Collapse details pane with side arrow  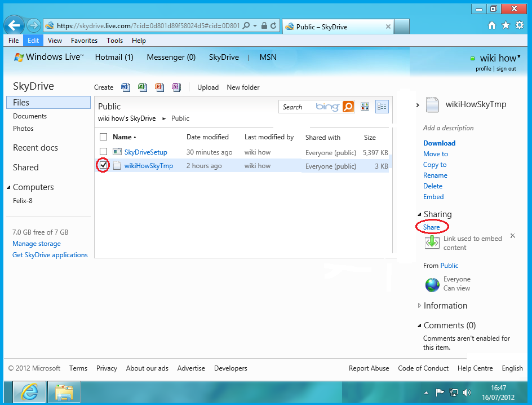(418, 105)
